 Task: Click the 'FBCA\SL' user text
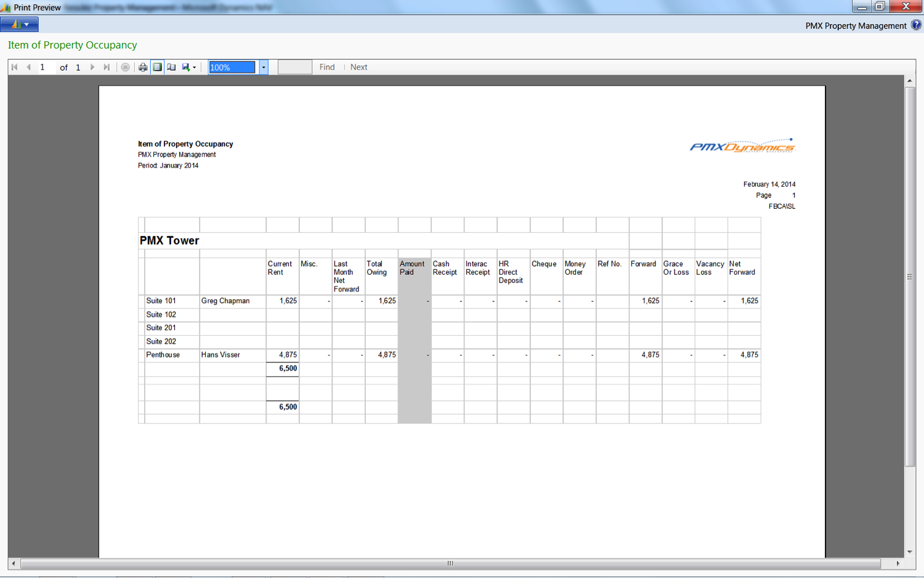click(x=782, y=206)
